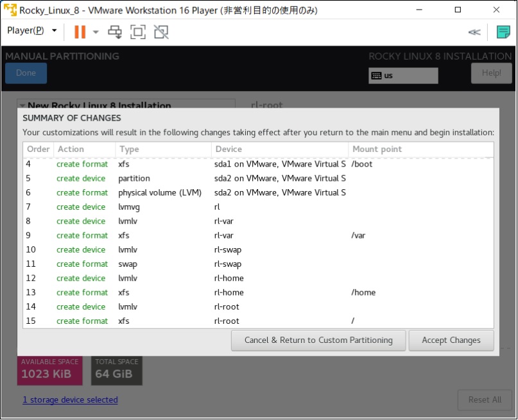Viewport: 518px width, 420px height.
Task: Click Accept Changes
Action: tap(451, 340)
